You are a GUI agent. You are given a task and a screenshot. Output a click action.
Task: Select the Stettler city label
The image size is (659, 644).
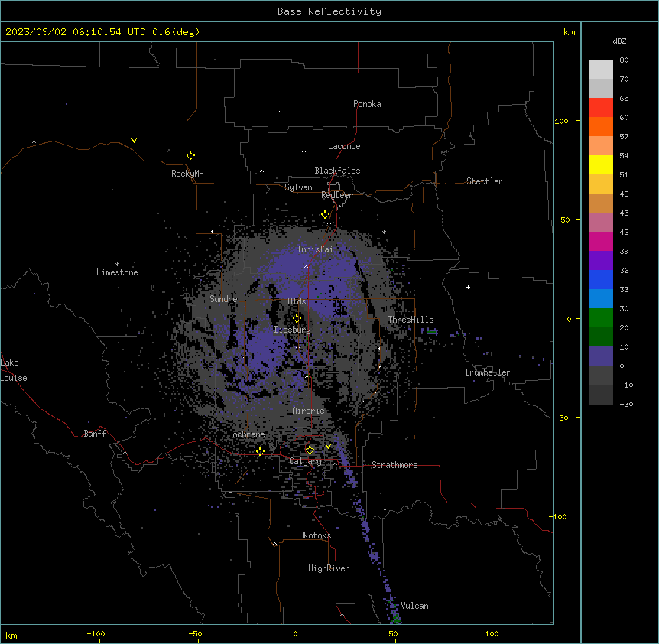pos(485,181)
